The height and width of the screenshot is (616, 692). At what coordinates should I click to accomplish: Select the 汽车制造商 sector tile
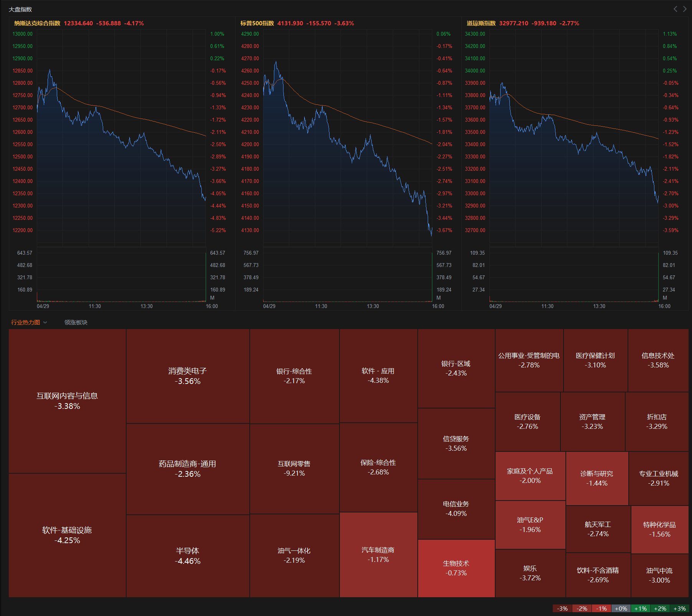coord(378,555)
